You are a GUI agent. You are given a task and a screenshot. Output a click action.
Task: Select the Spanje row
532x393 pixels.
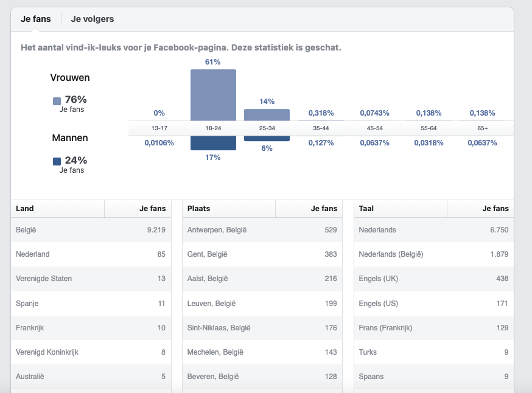[91, 304]
